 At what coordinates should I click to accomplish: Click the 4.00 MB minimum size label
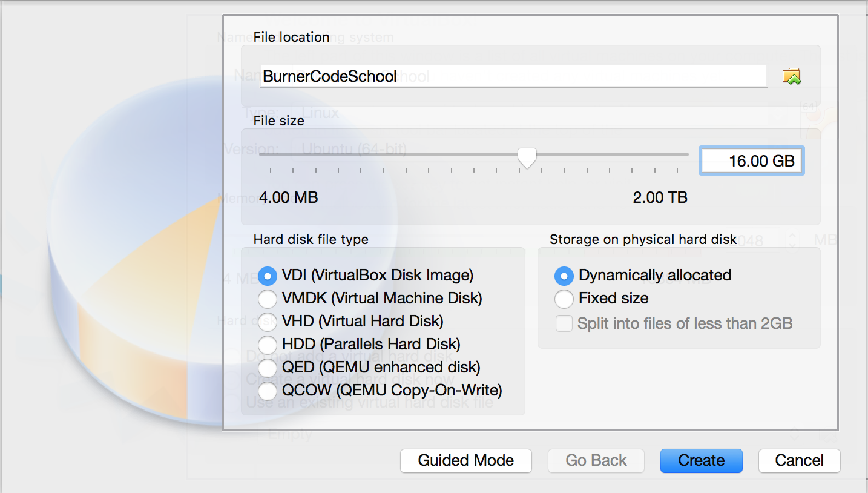point(289,197)
